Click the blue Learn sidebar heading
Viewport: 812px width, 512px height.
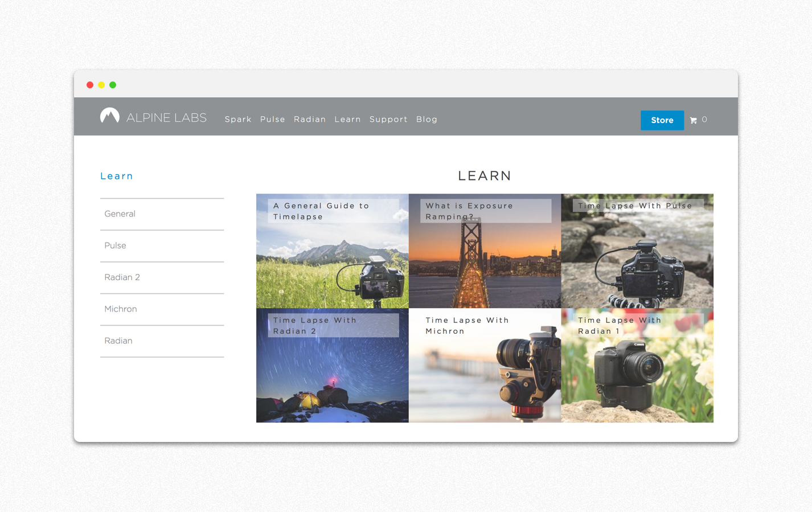[117, 176]
